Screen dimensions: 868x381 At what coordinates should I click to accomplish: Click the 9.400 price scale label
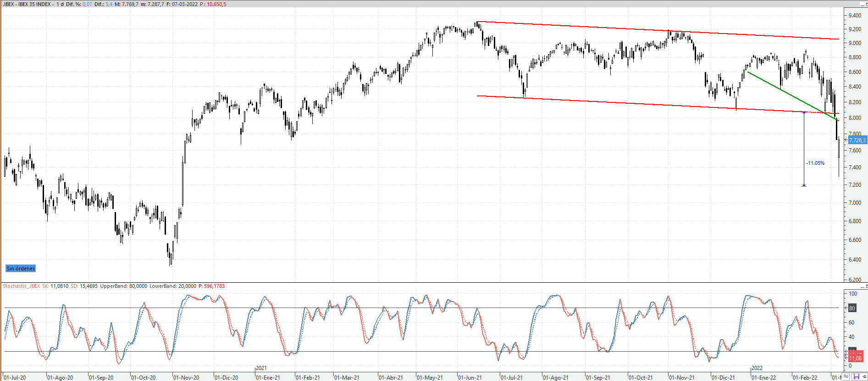(855, 16)
